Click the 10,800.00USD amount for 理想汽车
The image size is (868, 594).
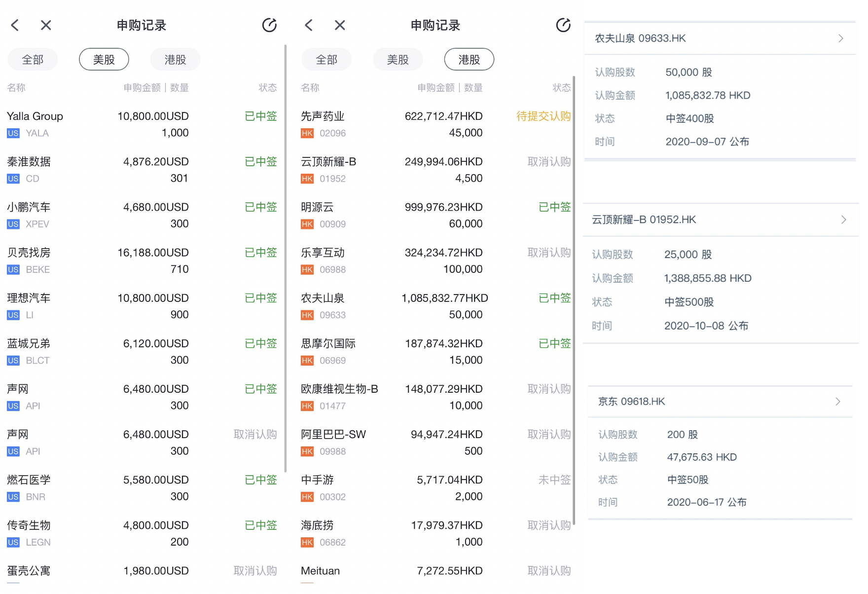(x=153, y=298)
